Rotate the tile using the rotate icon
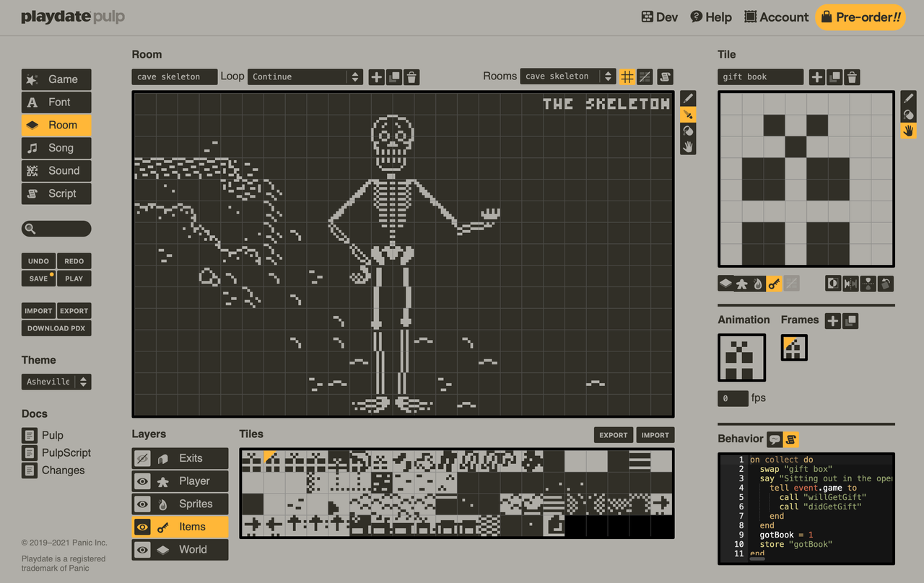Screen dimensions: 924x583 pos(886,284)
